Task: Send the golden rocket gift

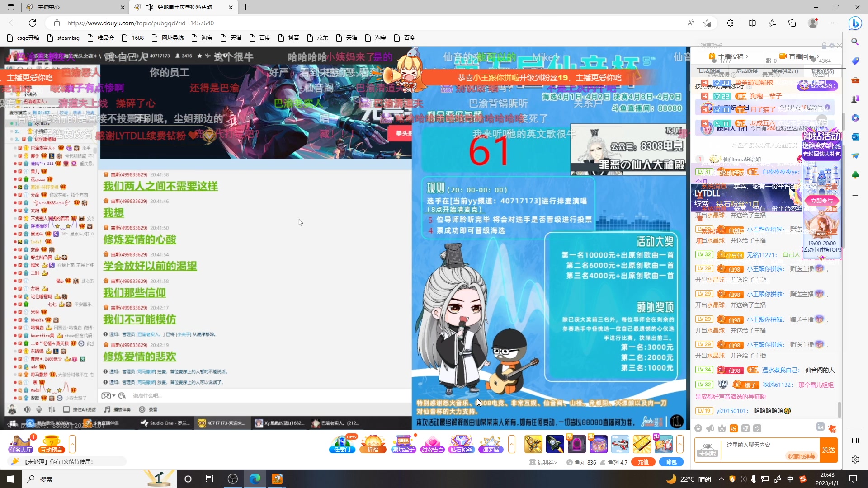Action: click(533, 444)
